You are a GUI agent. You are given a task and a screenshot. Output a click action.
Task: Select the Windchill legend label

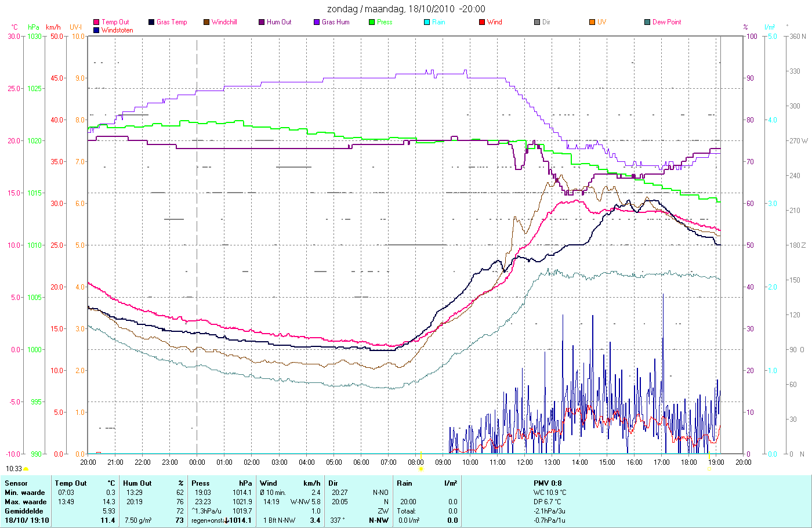point(224,22)
